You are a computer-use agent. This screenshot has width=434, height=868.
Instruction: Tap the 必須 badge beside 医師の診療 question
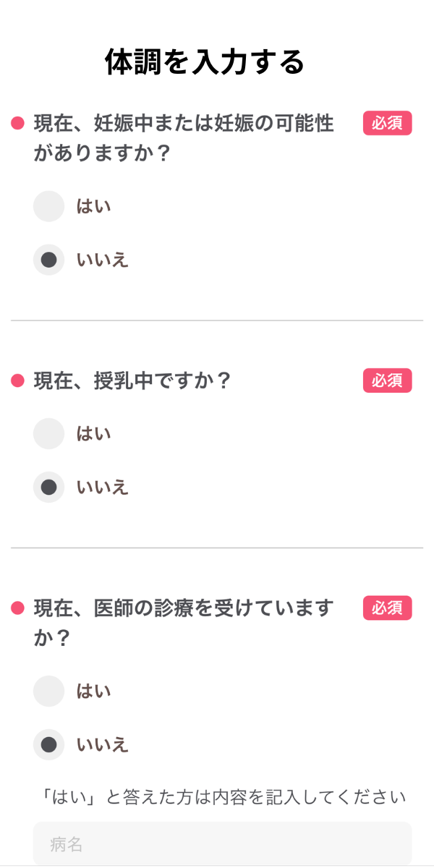(x=387, y=608)
